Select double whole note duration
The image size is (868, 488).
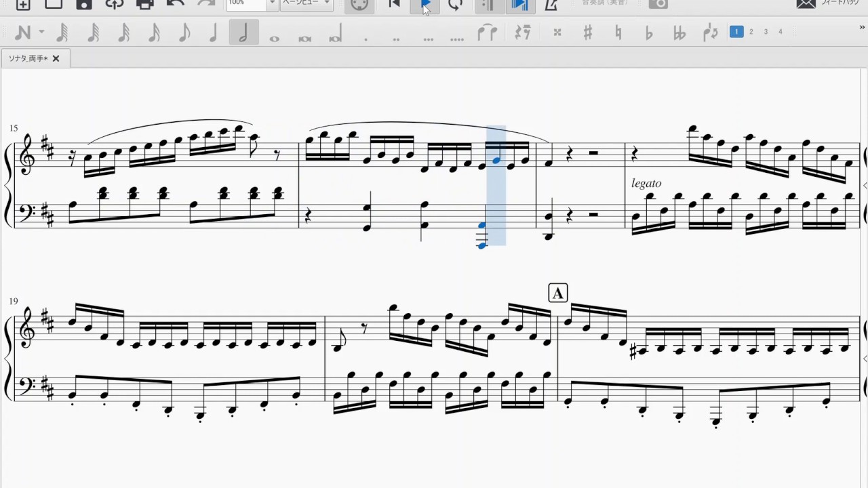305,38
